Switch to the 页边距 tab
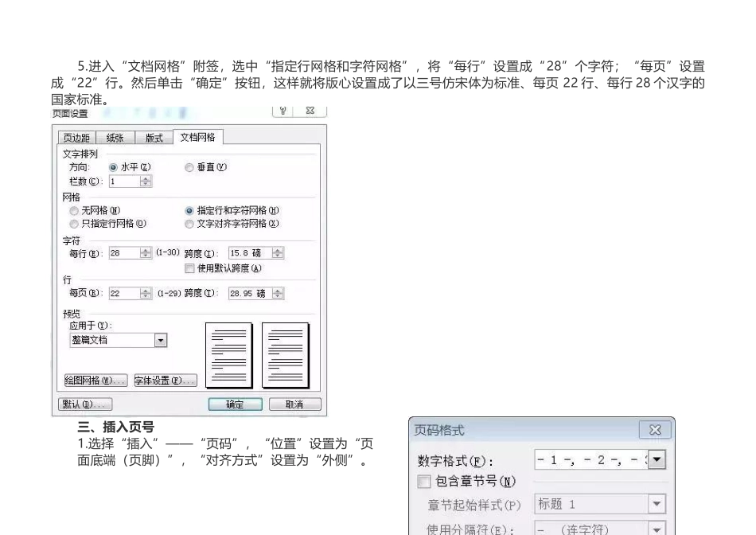Screen dimensions: 756x535 76,136
